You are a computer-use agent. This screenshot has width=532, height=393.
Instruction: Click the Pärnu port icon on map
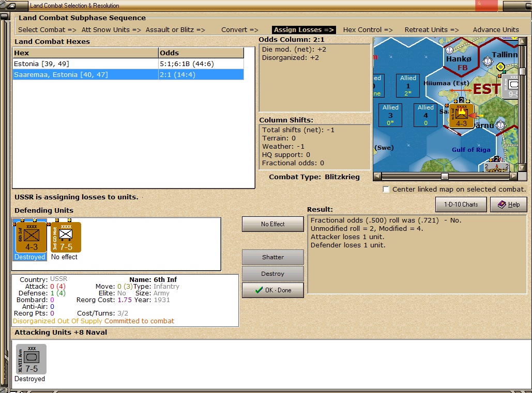(x=501, y=125)
